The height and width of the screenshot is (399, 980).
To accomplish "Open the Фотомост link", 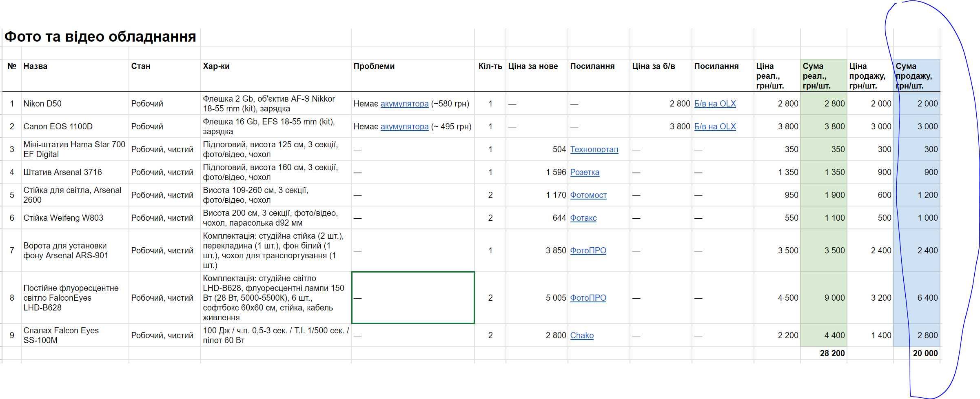I will pos(588,195).
